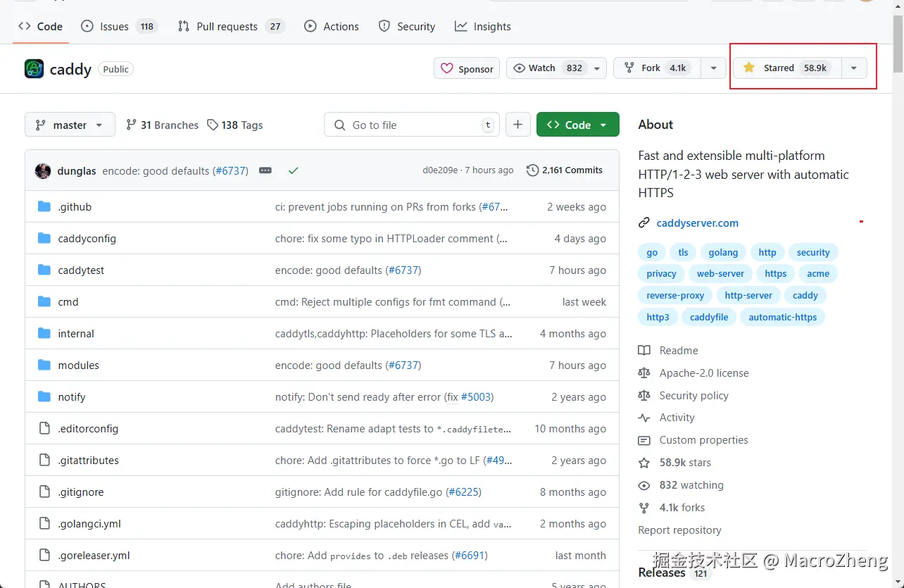
Task: View 832 watching list
Action: [681, 485]
